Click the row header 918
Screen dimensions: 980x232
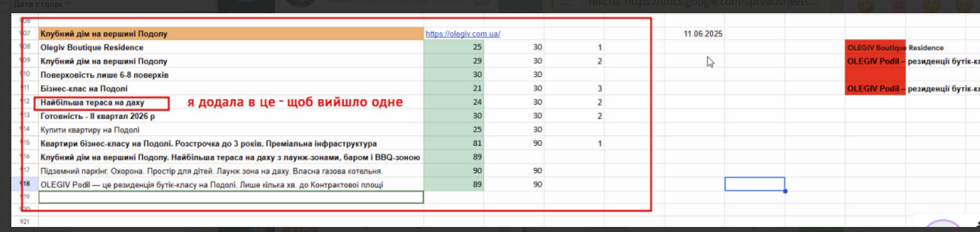[25, 185]
